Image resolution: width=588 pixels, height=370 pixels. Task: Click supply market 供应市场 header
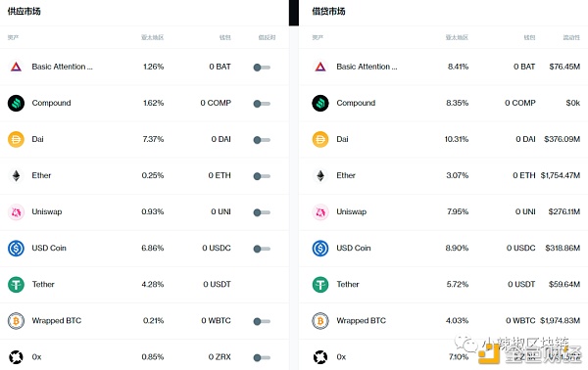24,11
